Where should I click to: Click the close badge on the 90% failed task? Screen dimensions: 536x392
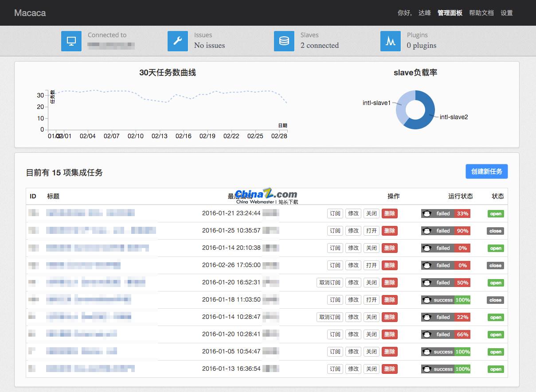point(495,231)
